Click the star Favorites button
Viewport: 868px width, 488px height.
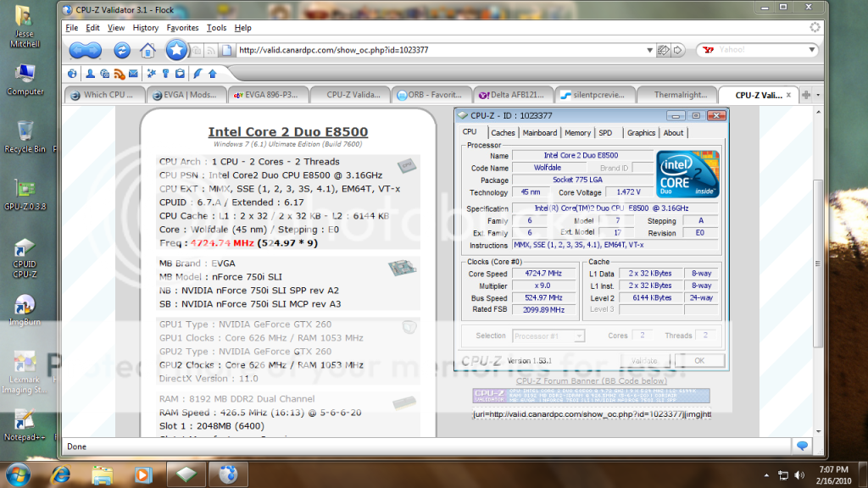pos(176,49)
